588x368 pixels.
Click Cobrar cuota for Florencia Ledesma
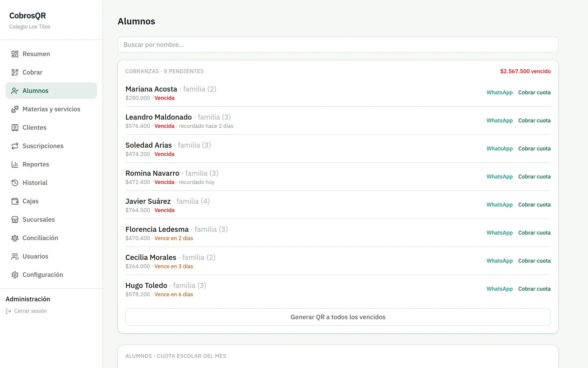[534, 233]
